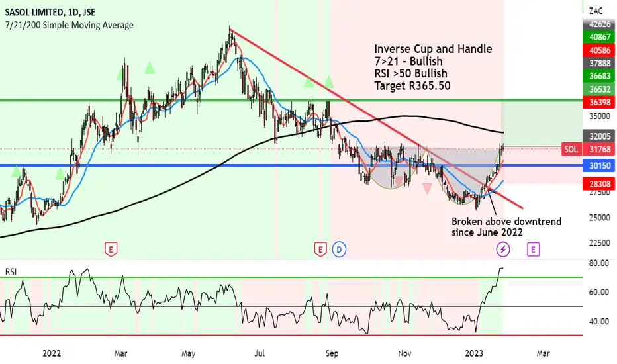Viewport: 617px width, 364px height.
Task: Click the Jul time axis label
Action: coord(259,353)
